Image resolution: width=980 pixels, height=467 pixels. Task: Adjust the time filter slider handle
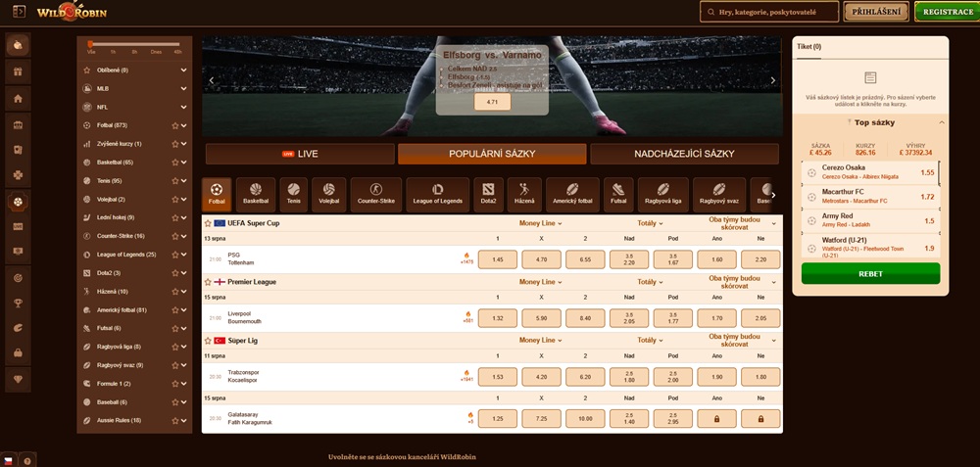[91, 43]
